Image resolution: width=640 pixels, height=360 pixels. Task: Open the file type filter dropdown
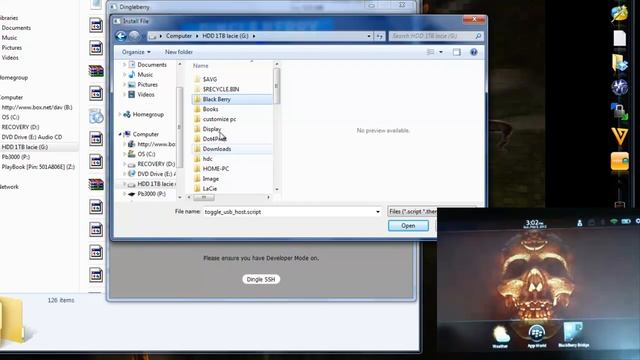point(412,211)
